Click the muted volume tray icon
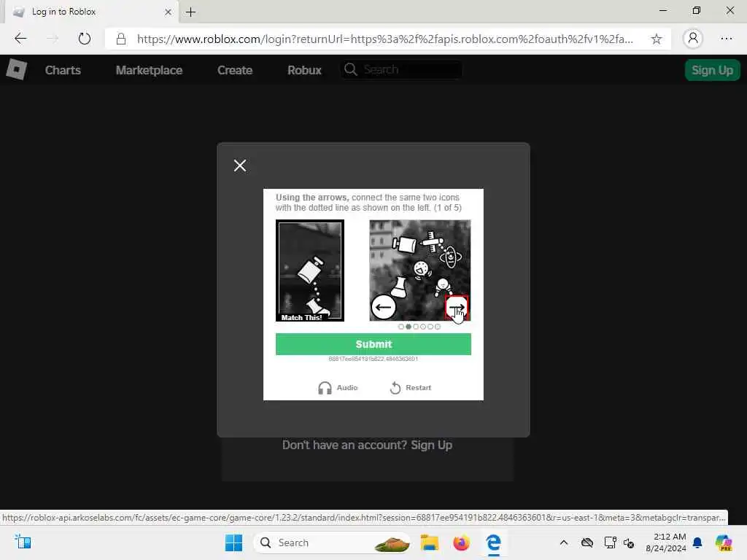The height and width of the screenshot is (560, 747). point(629,542)
